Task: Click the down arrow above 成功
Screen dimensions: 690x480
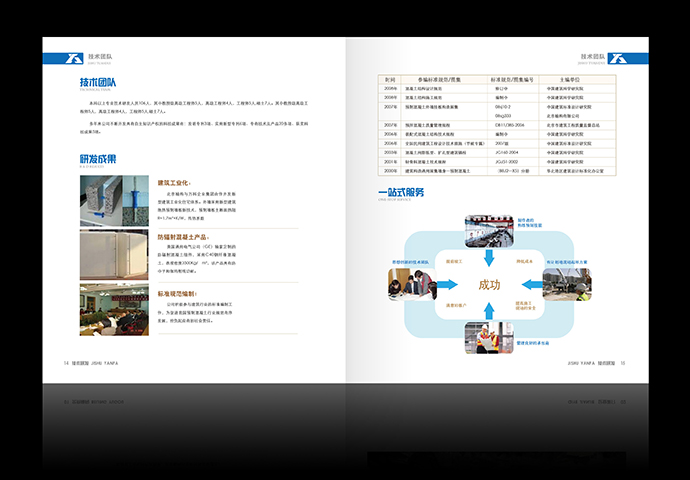Action: (x=488, y=255)
